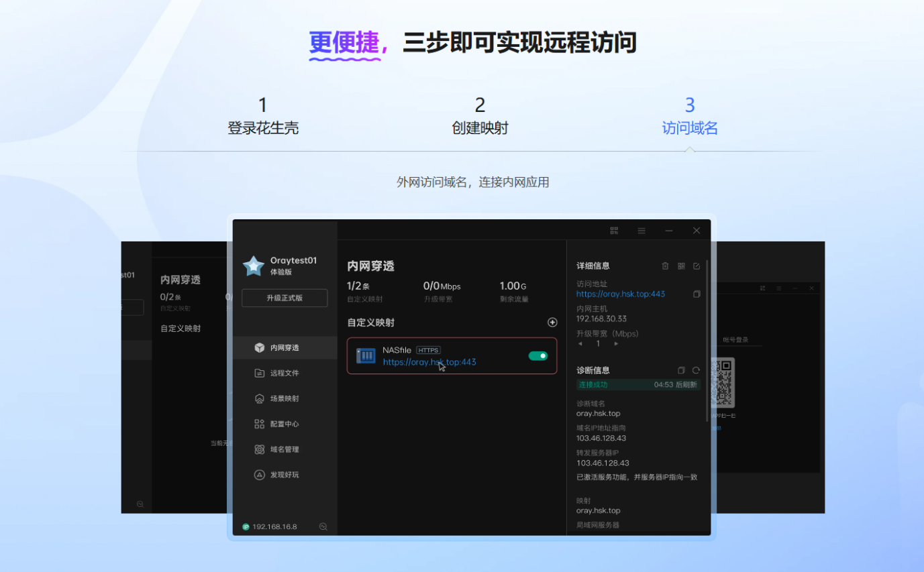Increase 升级带宽 with the right arrow
Viewport: 924px width, 572px height.
pyautogui.click(x=616, y=344)
